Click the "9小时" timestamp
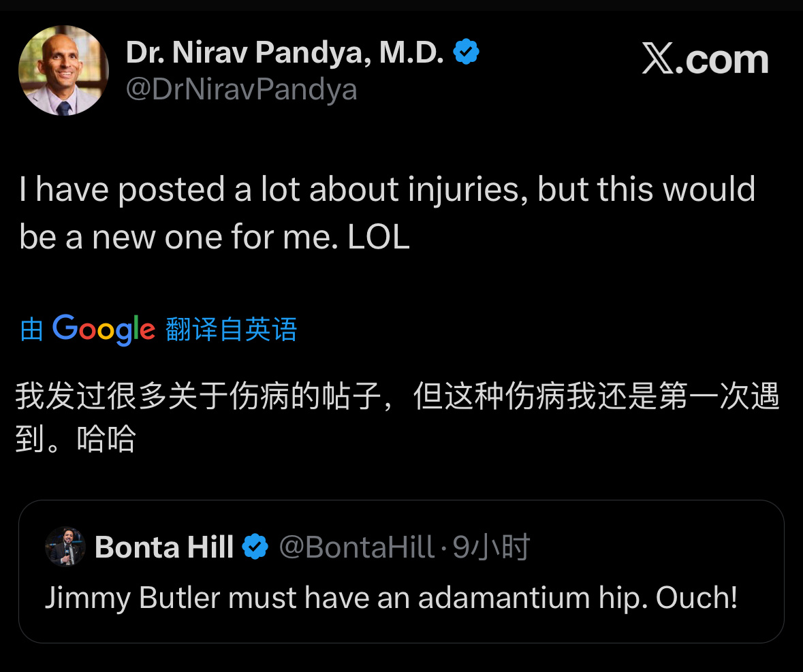 tap(491, 547)
